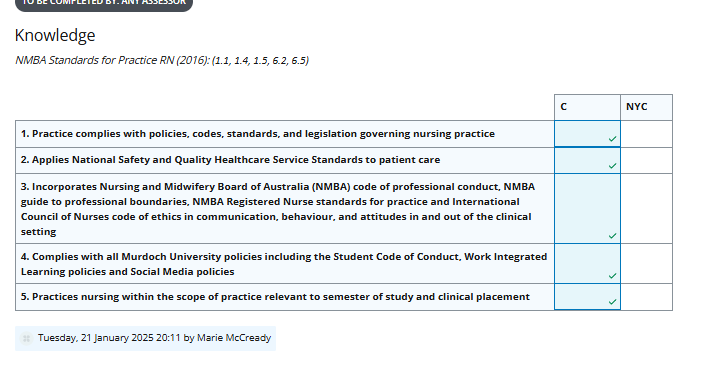Click the green checkmark for criterion 1
This screenshot has width=703, height=371.
(x=612, y=139)
